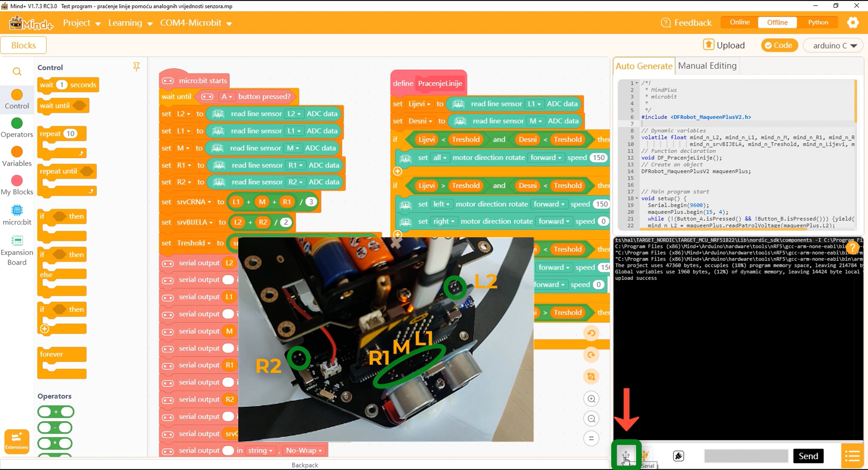
Task: Switch to Python mode
Action: pyautogui.click(x=818, y=22)
